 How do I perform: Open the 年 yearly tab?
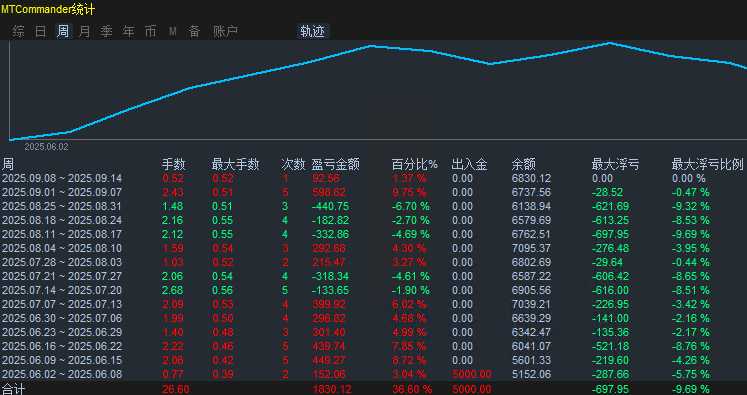tap(129, 32)
